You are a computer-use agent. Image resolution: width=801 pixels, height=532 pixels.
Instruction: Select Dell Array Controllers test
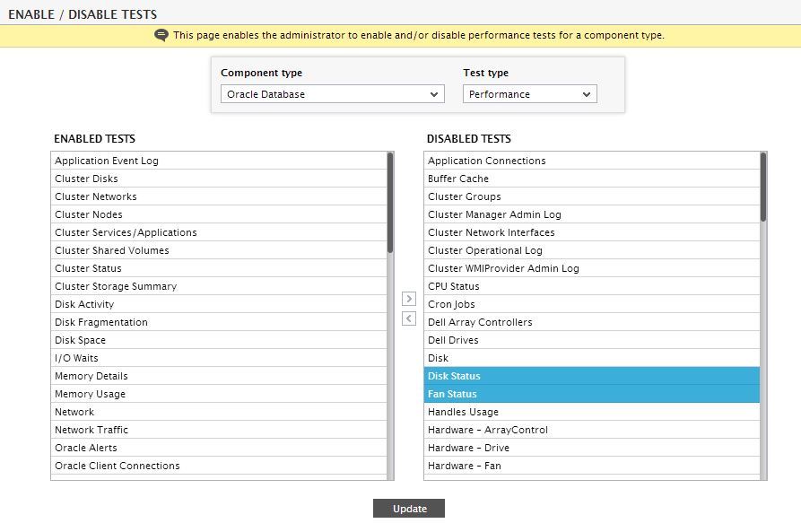coord(592,322)
